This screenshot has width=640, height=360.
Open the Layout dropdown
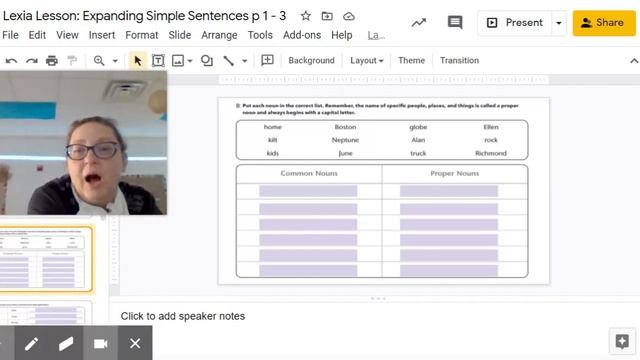pyautogui.click(x=367, y=60)
